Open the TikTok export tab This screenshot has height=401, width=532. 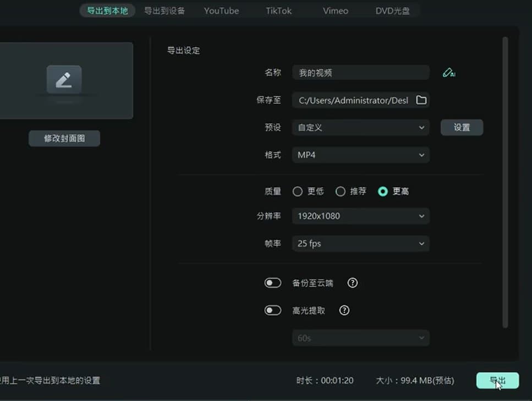278,10
